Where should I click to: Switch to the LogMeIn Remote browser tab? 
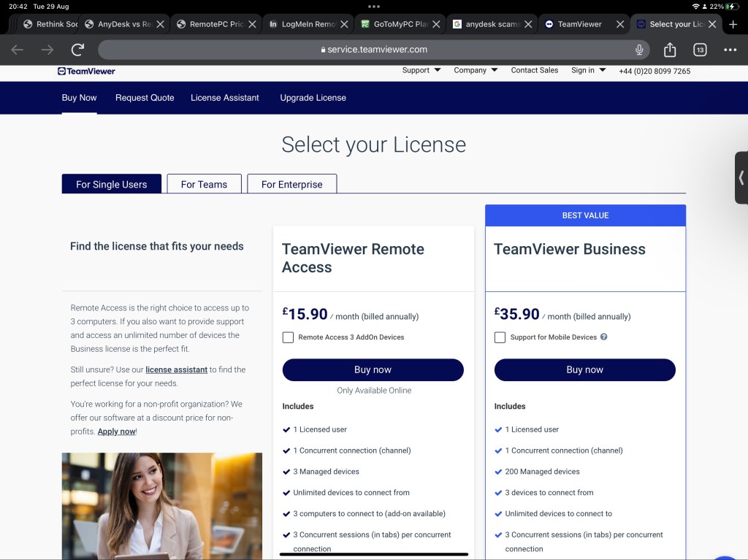click(x=304, y=24)
